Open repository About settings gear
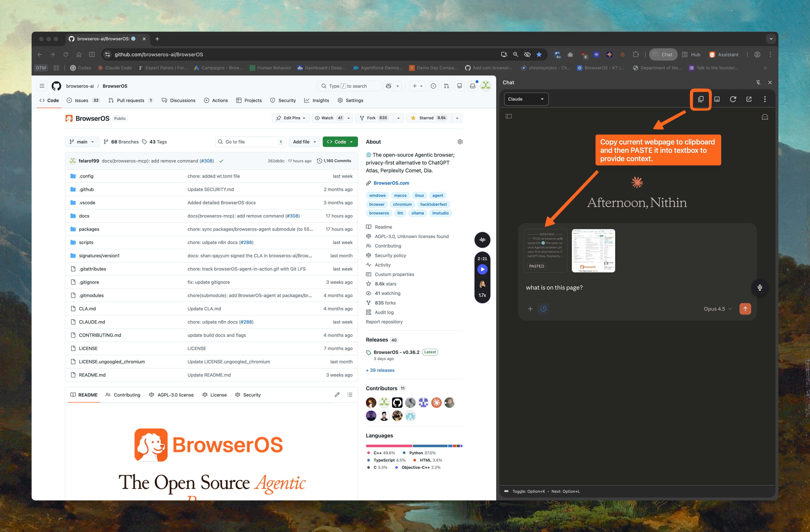810x532 pixels. (x=460, y=142)
